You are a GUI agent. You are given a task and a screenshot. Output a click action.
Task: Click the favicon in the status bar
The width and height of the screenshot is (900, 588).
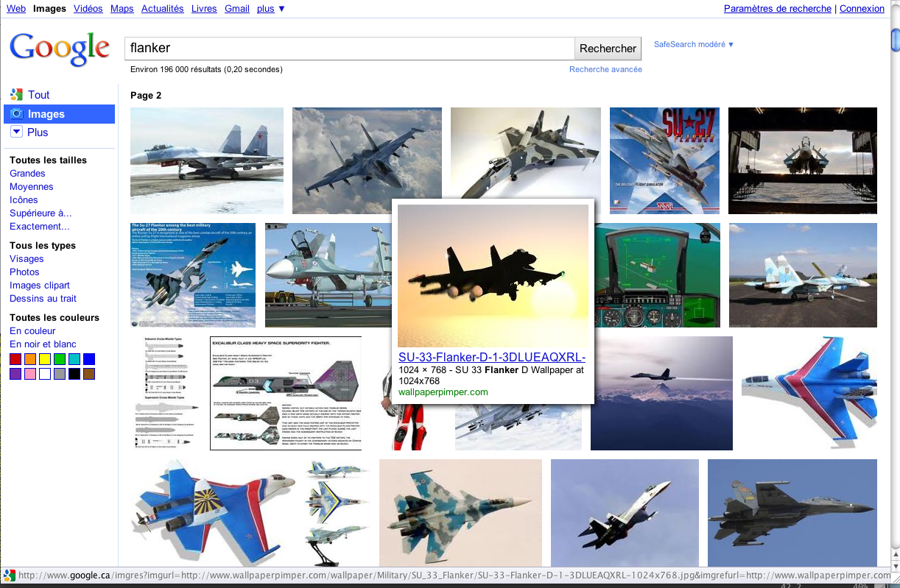[x=9, y=575]
